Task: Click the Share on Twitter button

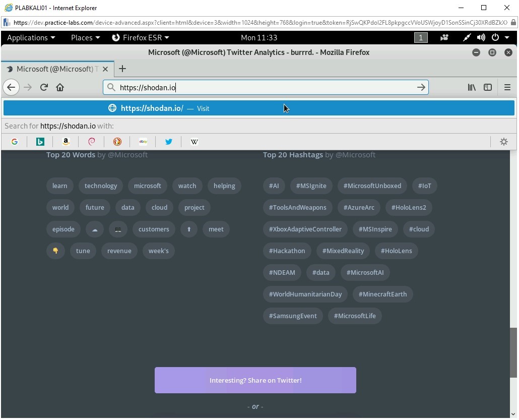Action: pyautogui.click(x=255, y=380)
